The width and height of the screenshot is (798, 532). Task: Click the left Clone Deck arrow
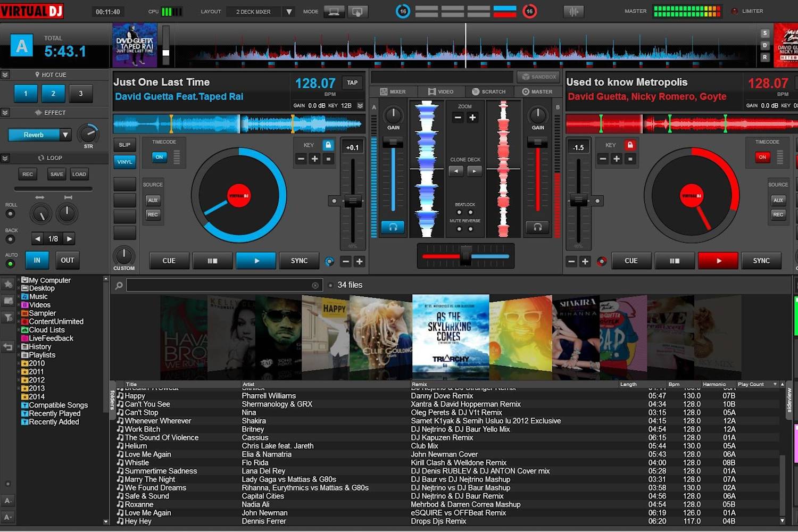tap(455, 170)
